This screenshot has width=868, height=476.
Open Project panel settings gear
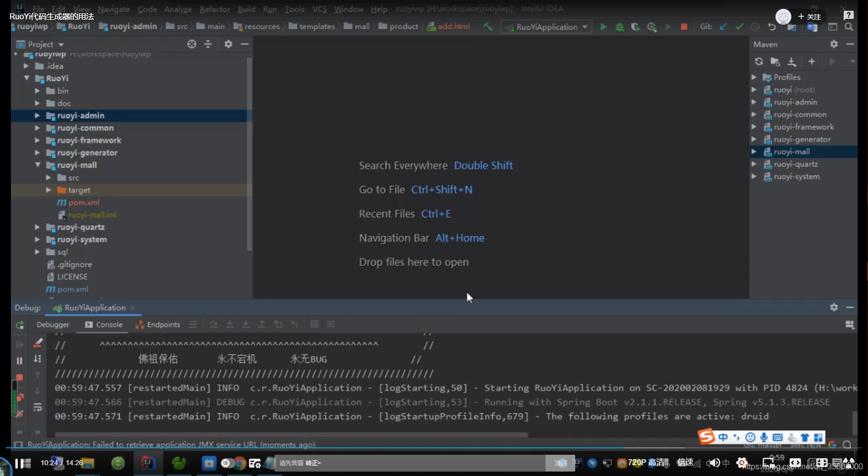[228, 44]
